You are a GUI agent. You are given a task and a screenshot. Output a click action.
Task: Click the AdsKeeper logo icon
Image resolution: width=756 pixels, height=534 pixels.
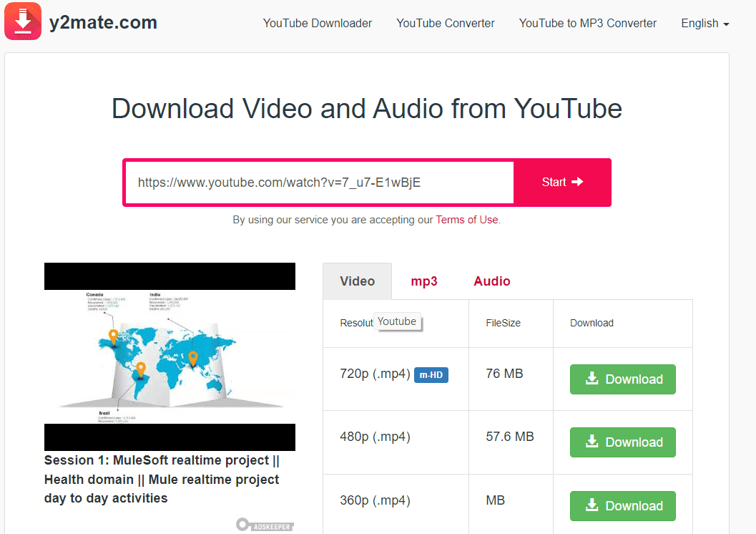265,525
